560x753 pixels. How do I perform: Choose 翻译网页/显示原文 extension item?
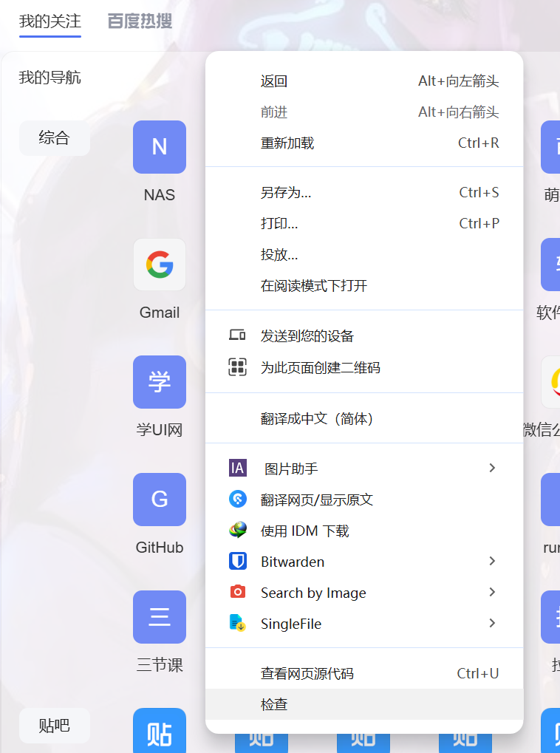point(316,500)
